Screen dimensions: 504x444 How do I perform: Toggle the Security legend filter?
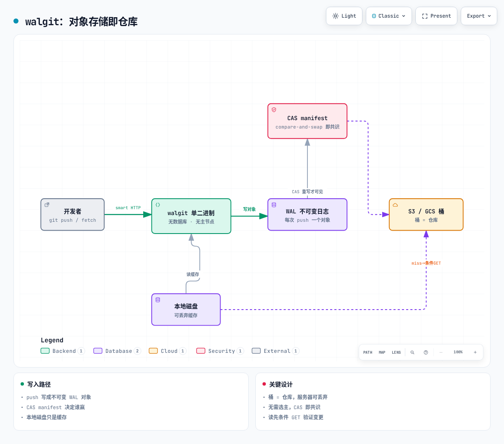coord(220,351)
